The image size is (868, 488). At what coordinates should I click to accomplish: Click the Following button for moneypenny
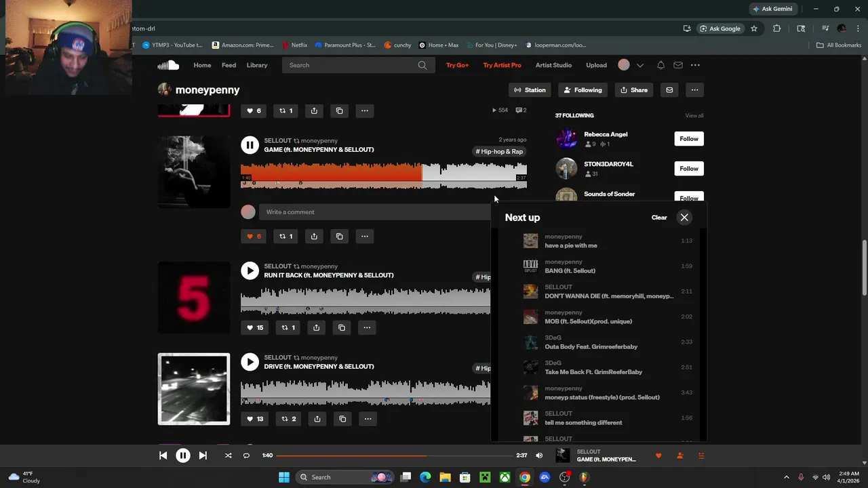click(x=583, y=90)
